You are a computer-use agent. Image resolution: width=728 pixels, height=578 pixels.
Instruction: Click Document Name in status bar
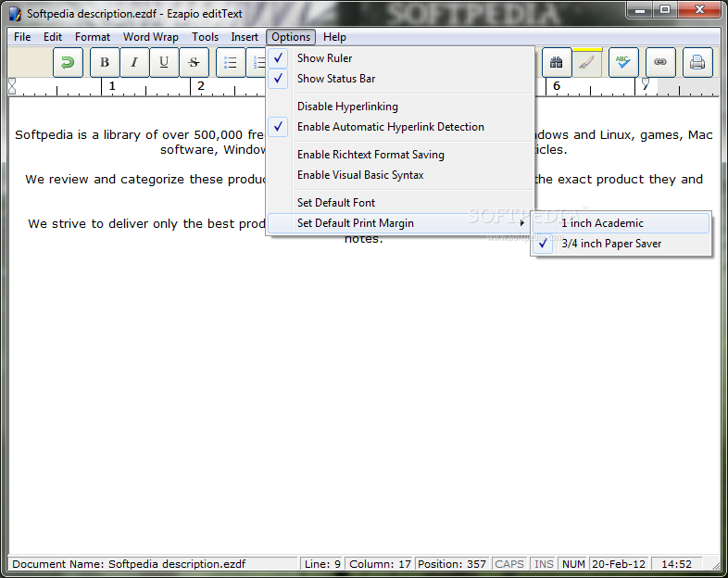point(153,564)
